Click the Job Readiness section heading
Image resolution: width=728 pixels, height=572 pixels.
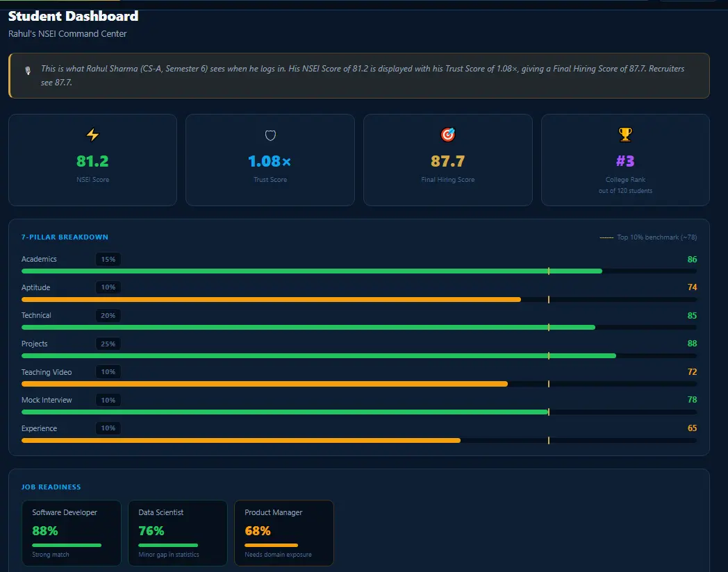pos(51,487)
